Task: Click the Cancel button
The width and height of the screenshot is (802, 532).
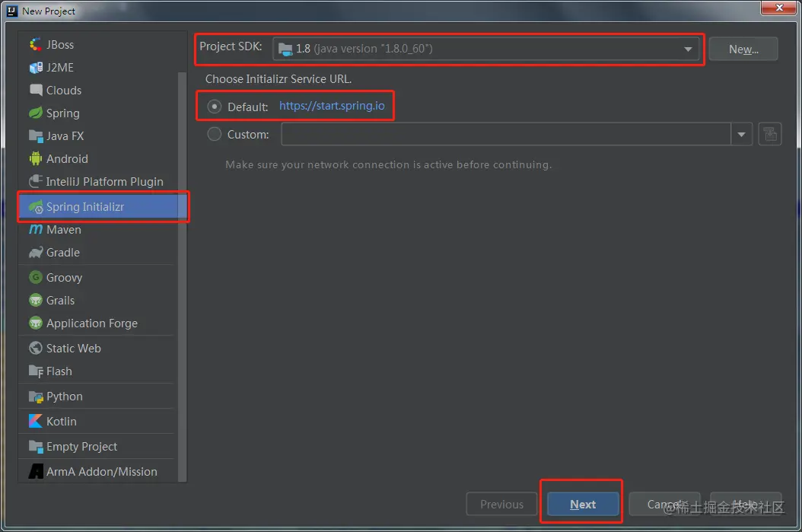Action: click(664, 505)
